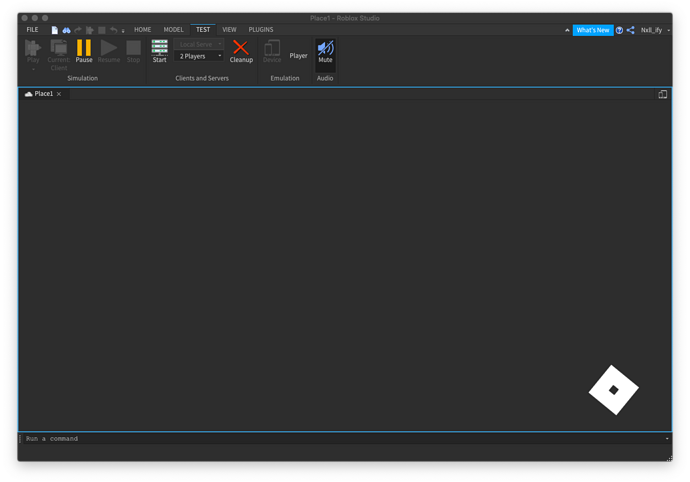Click the Run a command input field
The height and width of the screenshot is (482, 690).
click(343, 438)
